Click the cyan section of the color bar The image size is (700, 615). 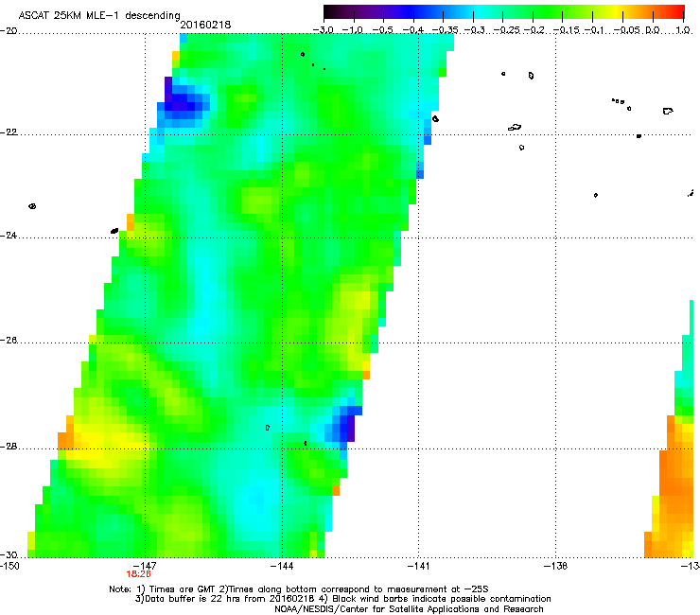coord(480,12)
